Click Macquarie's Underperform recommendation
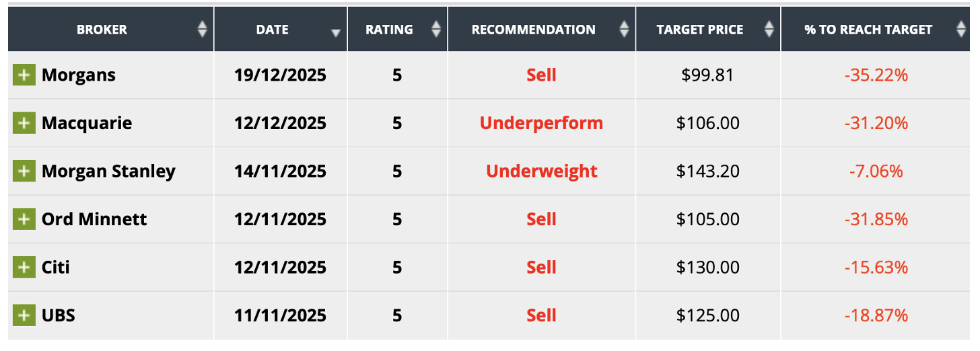Viewport: 980px width, 351px height. click(541, 123)
